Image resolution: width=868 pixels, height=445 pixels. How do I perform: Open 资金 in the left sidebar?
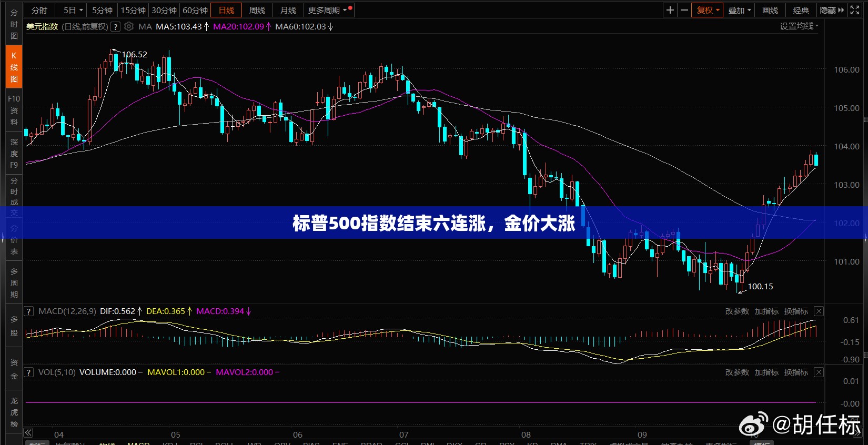pos(14,369)
